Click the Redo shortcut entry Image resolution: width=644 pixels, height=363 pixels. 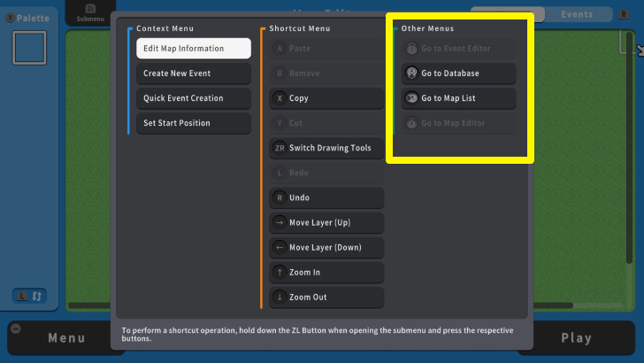(326, 173)
